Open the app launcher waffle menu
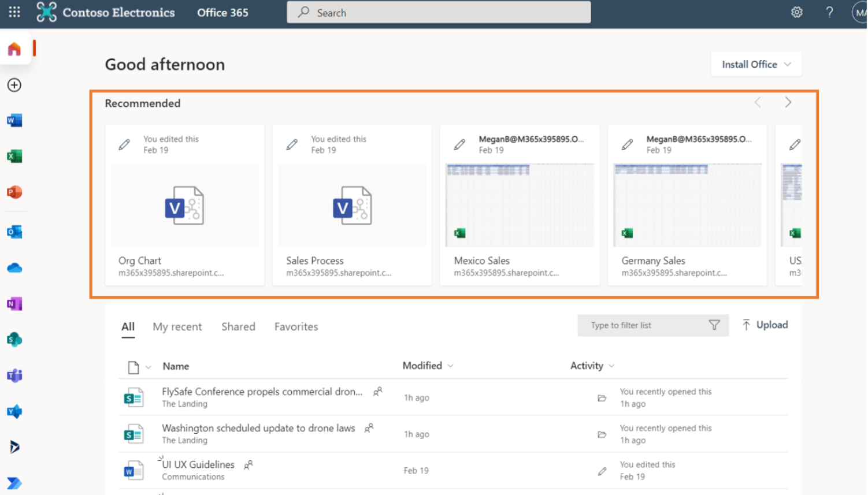 (14, 12)
